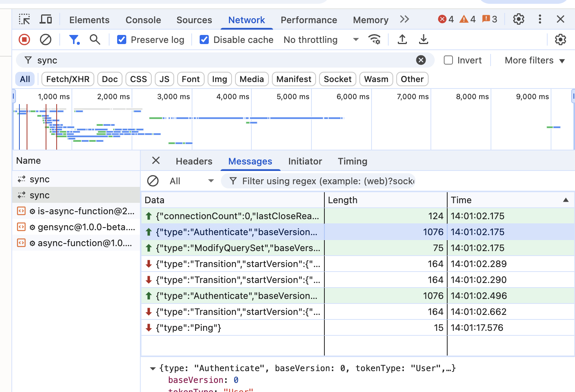Open the Timing tab
Image resolution: width=575 pixels, height=392 pixels.
[x=353, y=161]
